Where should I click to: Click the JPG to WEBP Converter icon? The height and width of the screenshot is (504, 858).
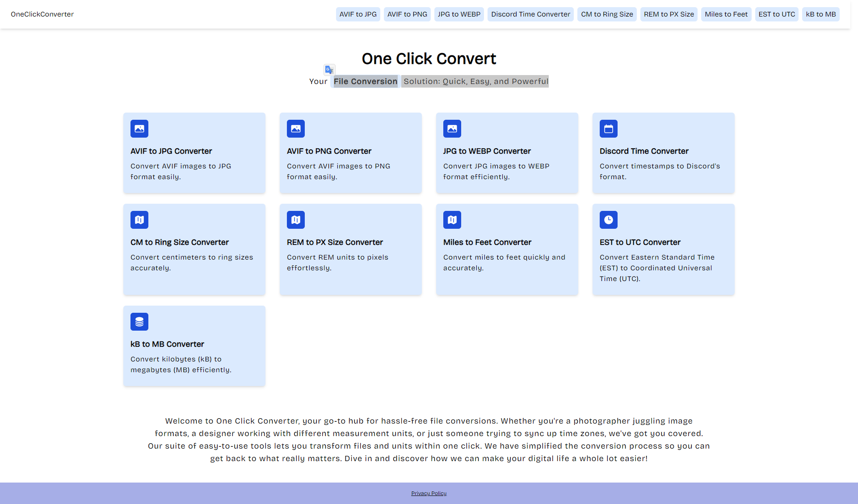452,128
